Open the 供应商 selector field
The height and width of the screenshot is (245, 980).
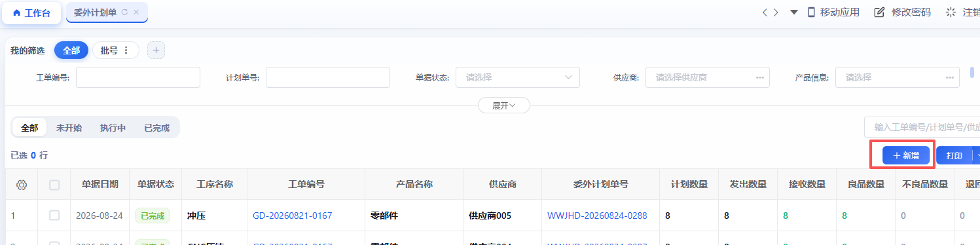point(708,77)
